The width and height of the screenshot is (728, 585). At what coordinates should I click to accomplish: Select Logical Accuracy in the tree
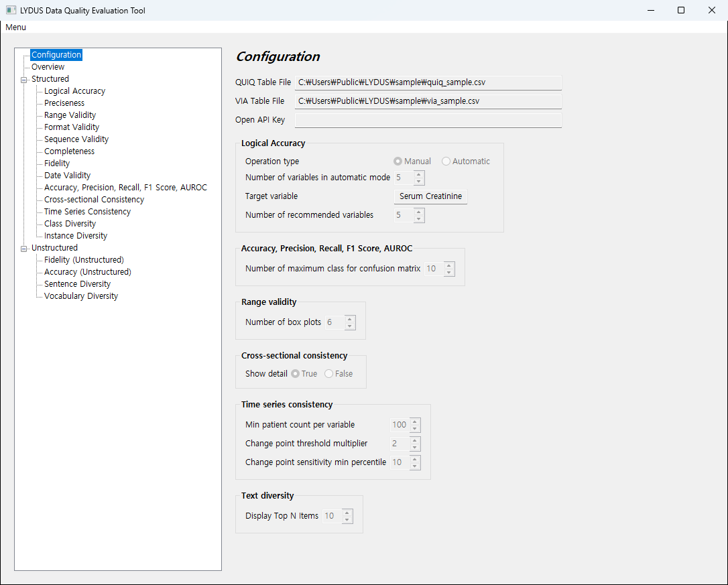(x=75, y=91)
